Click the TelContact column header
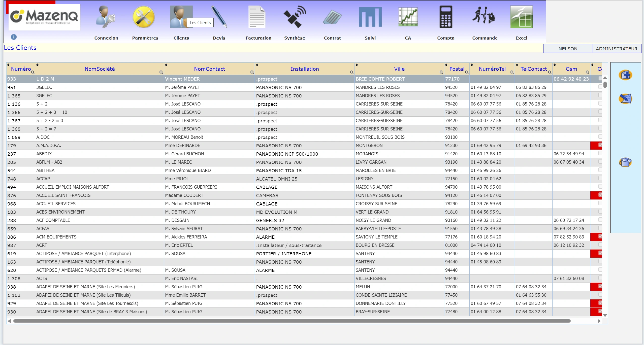 pos(534,69)
